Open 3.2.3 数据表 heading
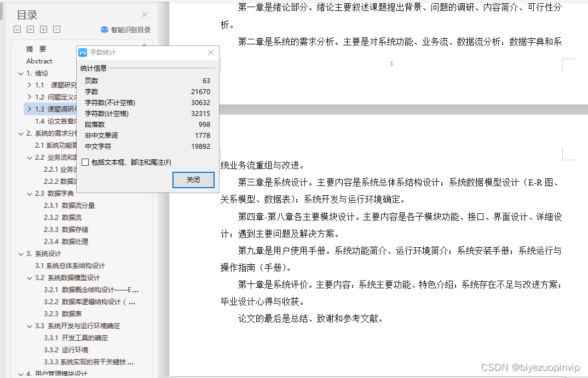 (x=62, y=313)
